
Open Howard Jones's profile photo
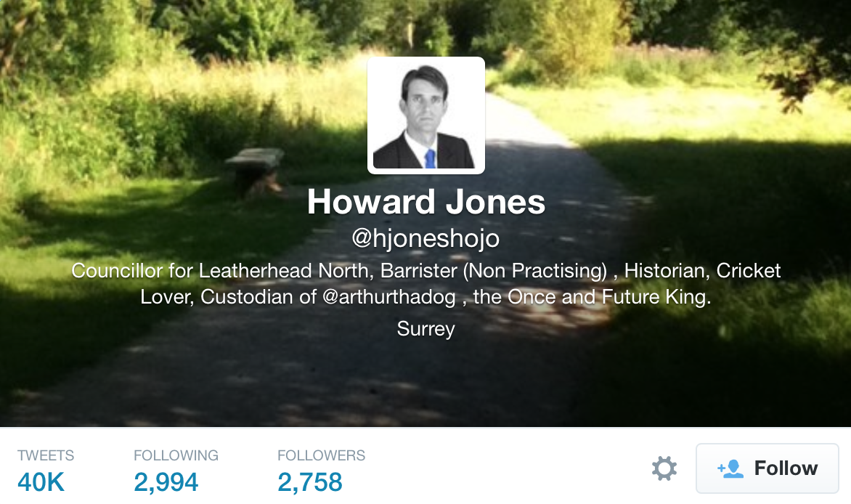coord(426,115)
